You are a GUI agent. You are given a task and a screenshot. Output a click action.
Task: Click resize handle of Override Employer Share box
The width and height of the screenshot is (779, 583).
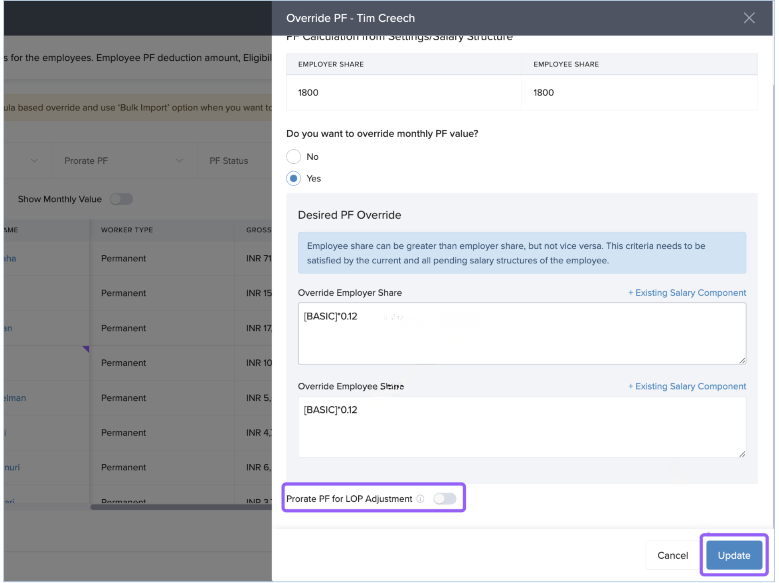click(x=741, y=359)
